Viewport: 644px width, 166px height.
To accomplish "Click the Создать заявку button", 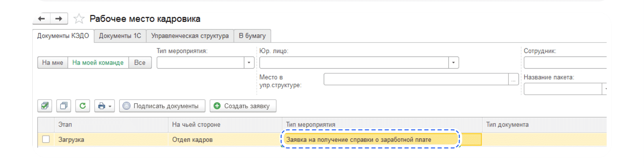I will [243, 106].
